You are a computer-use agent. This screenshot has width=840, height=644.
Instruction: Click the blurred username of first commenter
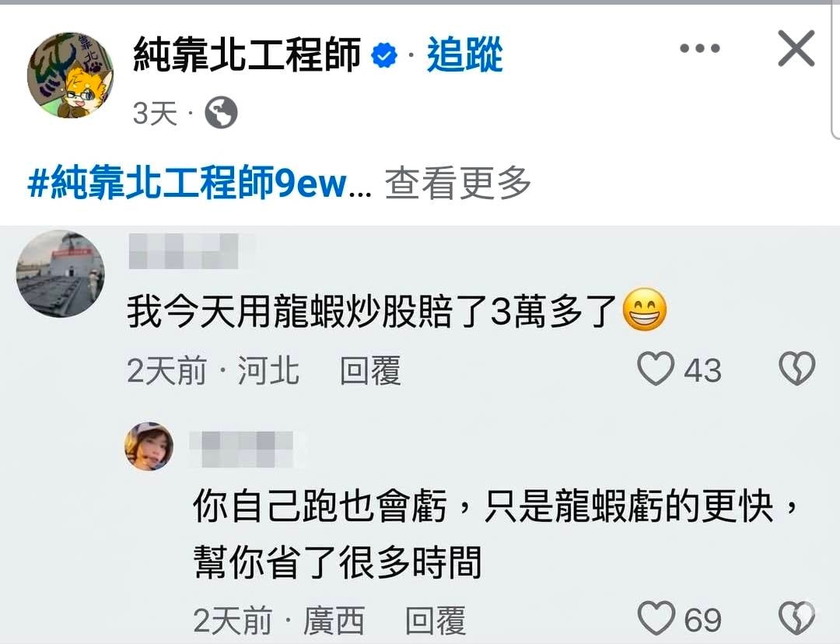point(184,250)
